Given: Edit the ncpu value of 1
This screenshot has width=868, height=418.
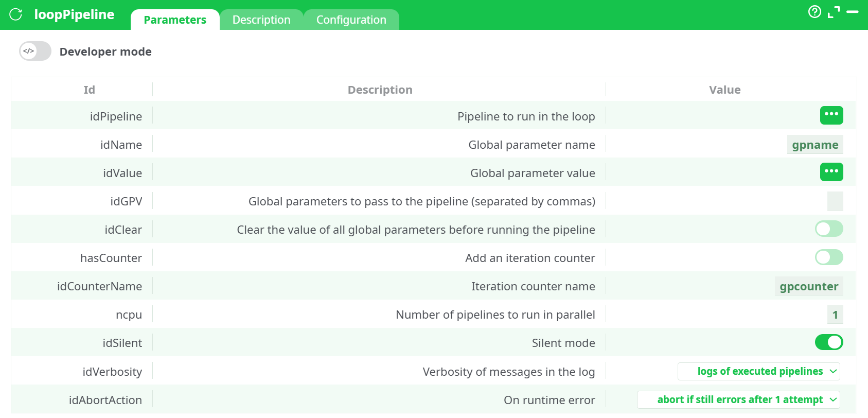Looking at the screenshot, I should coord(835,315).
